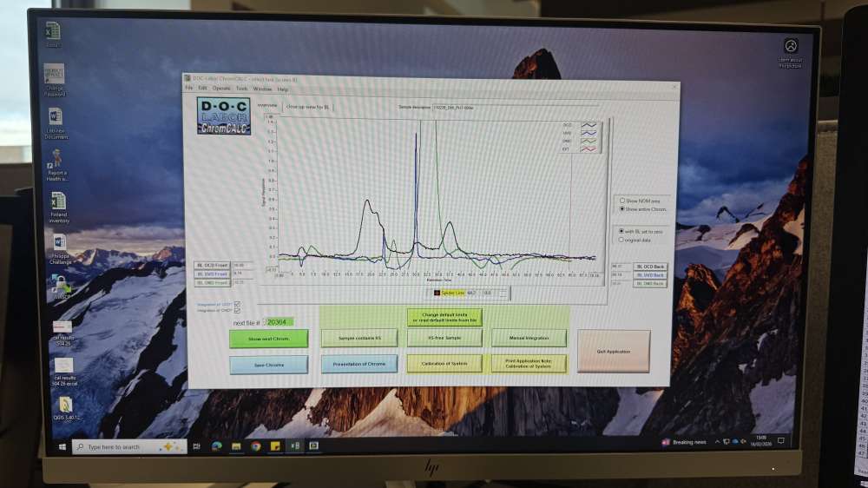This screenshot has height=488, width=868.
Task: Toggle the Integration of UVD checkbox
Action: [238, 304]
